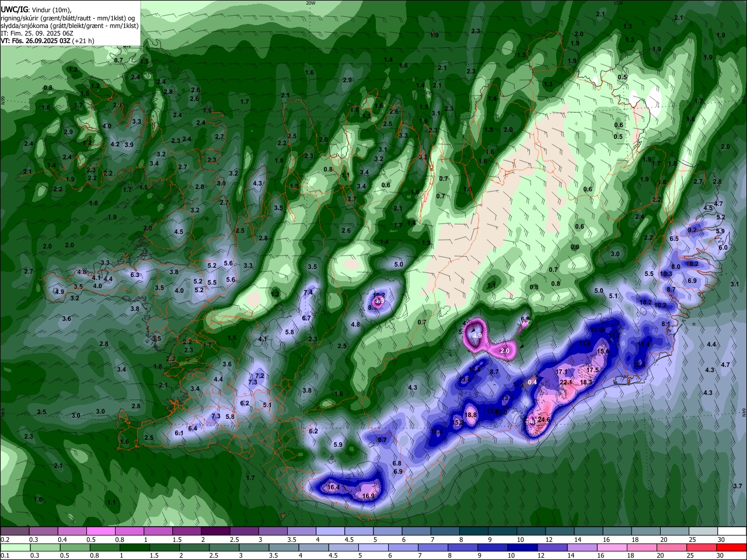Viewport: 747px width, 560px height.
Task: Click the 17.5 precipitation value on the map
Action: pyautogui.click(x=593, y=370)
